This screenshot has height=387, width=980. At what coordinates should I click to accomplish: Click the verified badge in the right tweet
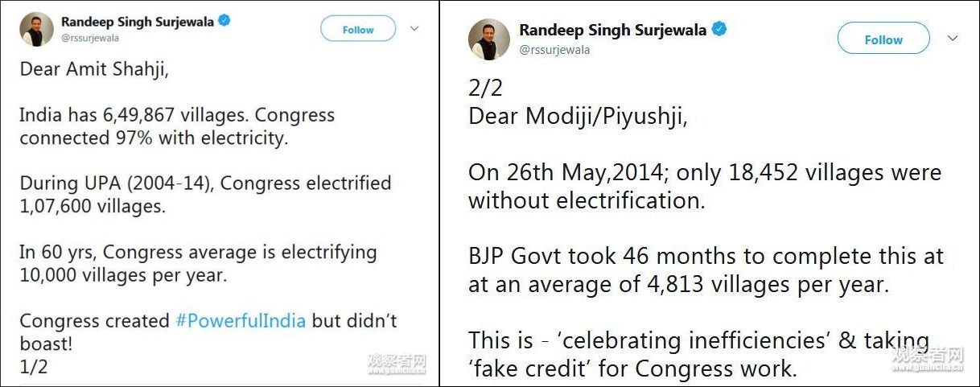tap(719, 30)
